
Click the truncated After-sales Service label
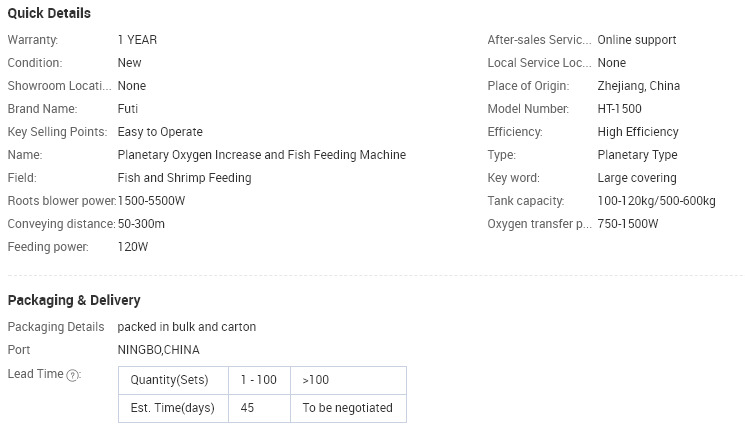pyautogui.click(x=539, y=39)
